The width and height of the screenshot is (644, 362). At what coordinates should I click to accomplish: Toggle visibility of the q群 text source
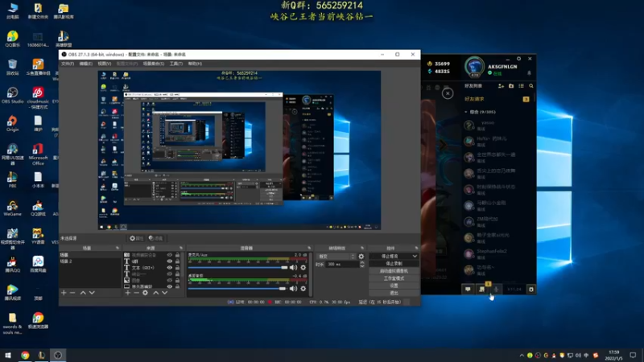170,261
